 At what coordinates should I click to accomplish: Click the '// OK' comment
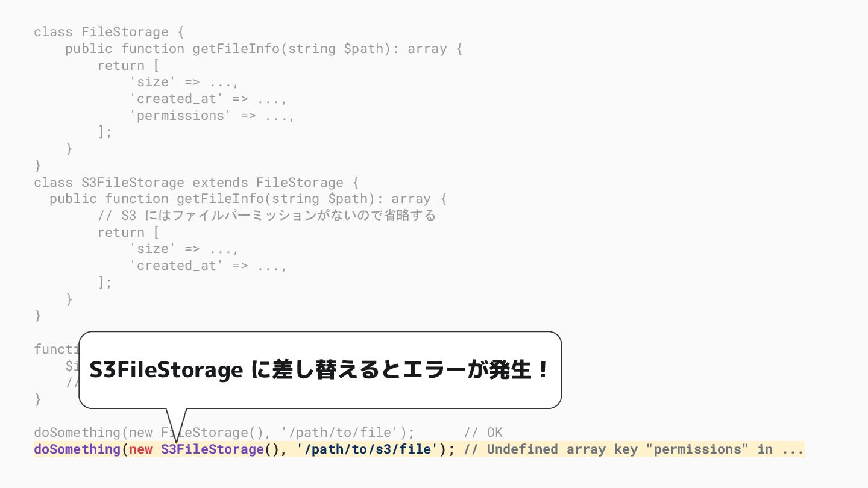pyautogui.click(x=483, y=433)
